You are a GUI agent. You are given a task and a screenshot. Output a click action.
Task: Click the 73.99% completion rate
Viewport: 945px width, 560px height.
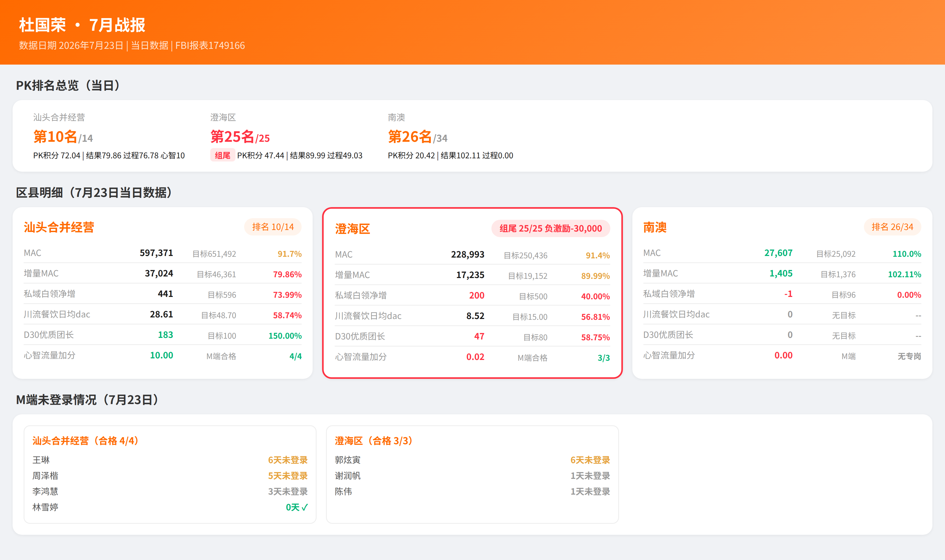coord(287,295)
